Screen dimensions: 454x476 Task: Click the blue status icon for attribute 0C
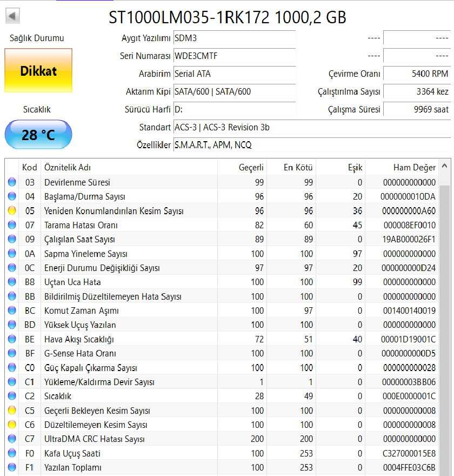point(12,268)
